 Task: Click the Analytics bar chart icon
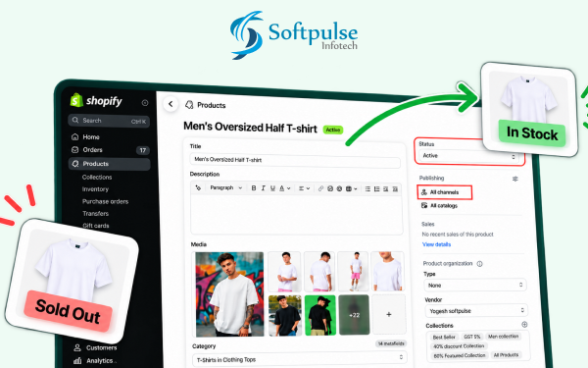(77, 361)
